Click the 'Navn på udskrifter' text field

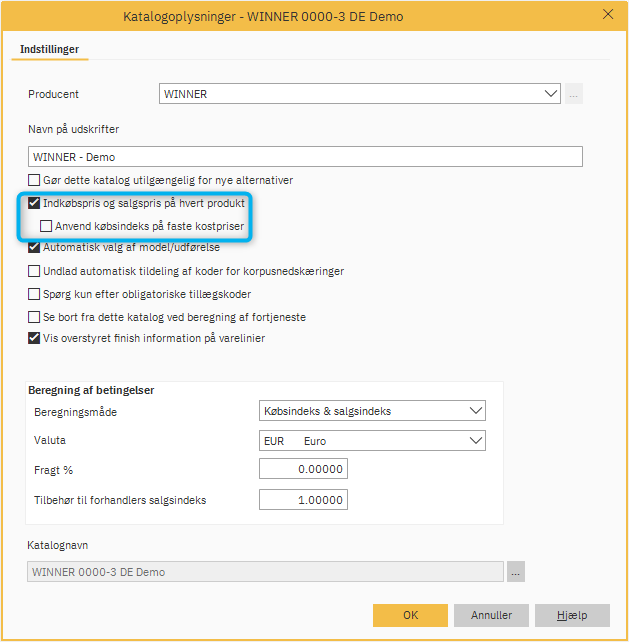tap(305, 157)
